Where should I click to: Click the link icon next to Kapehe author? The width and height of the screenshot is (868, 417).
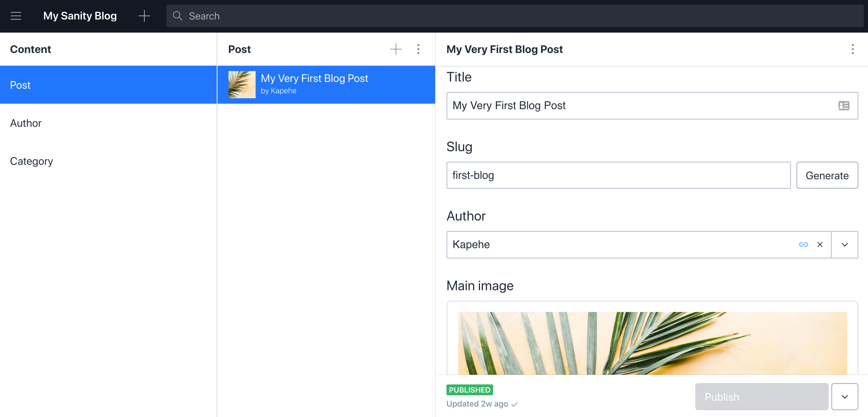(804, 244)
